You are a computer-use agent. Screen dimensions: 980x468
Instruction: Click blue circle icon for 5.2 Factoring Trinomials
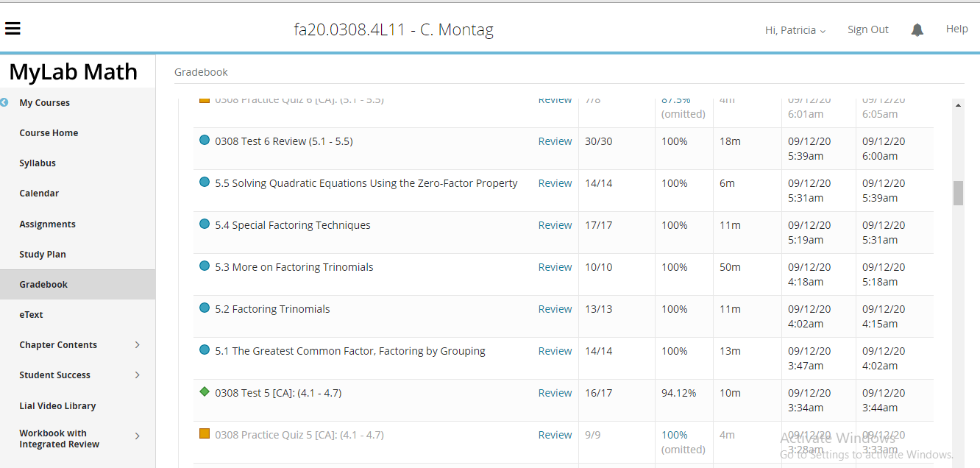(205, 308)
